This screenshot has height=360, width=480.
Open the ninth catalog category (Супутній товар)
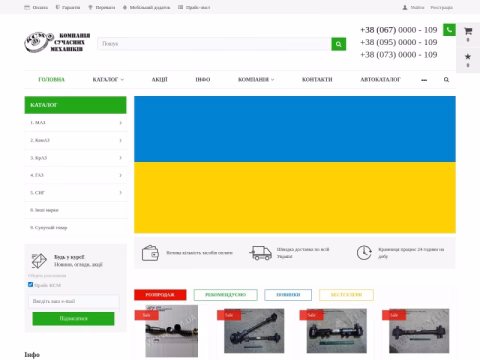pos(76,228)
